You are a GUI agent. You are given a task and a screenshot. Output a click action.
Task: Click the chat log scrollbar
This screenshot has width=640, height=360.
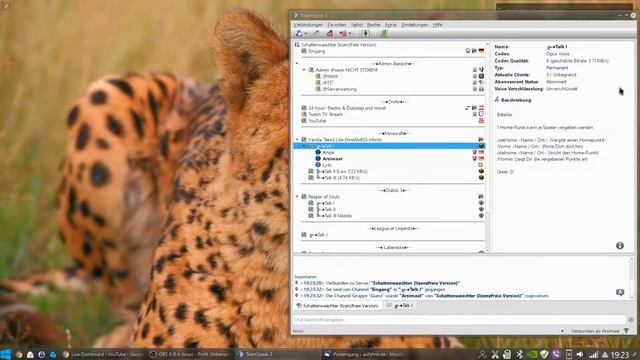point(631,278)
